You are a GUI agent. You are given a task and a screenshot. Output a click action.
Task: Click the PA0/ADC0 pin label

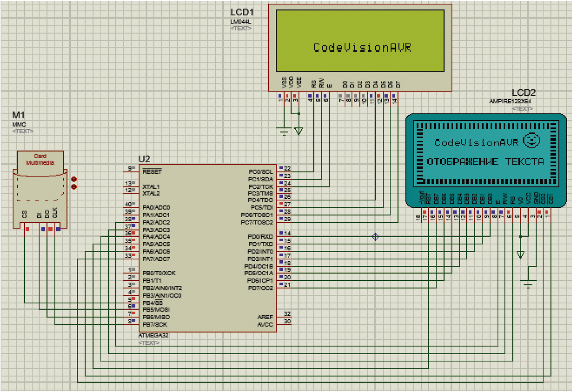pyautogui.click(x=156, y=207)
